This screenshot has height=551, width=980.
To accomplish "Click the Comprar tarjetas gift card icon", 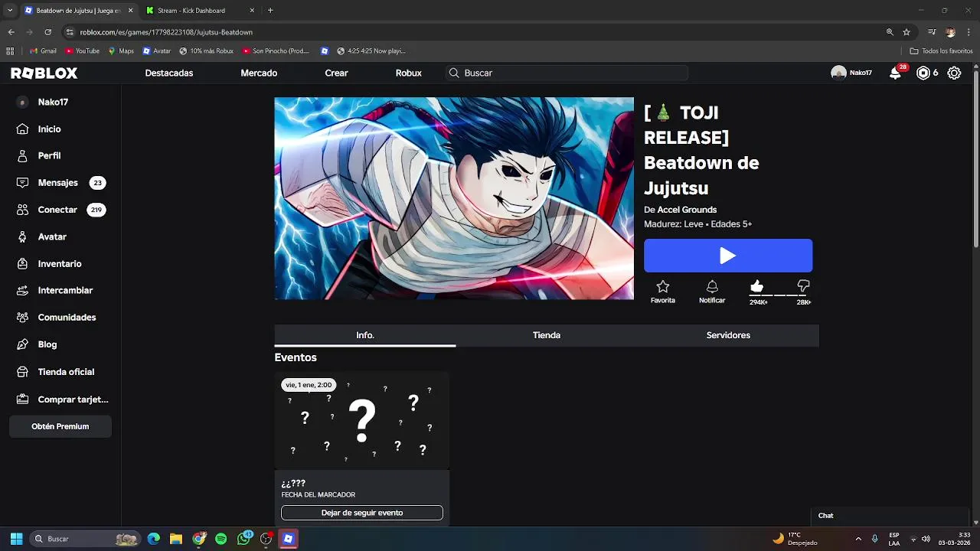I will coord(23,399).
